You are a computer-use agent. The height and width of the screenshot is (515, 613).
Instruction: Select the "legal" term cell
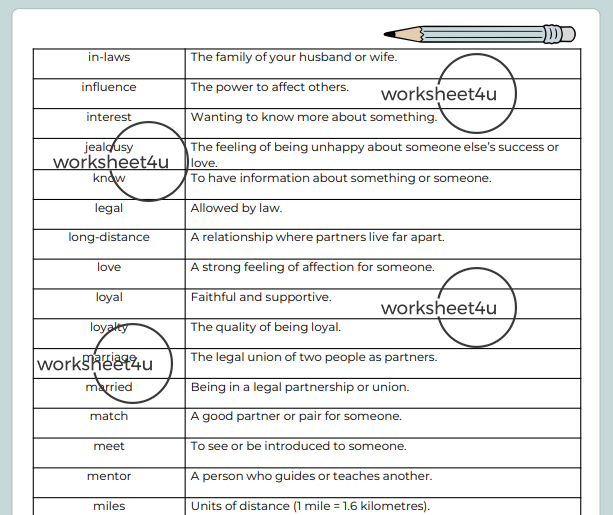coord(109,208)
